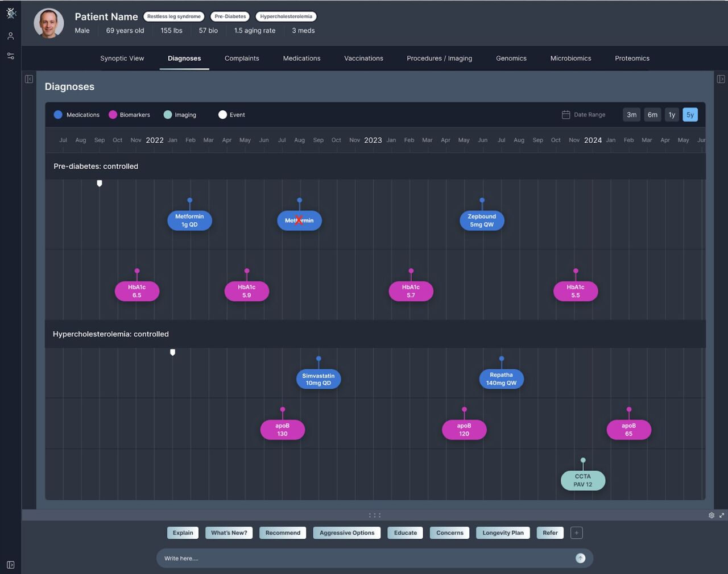The image size is (728, 574).
Task: Grab the chat panel resize handle dots
Action: [x=375, y=515]
